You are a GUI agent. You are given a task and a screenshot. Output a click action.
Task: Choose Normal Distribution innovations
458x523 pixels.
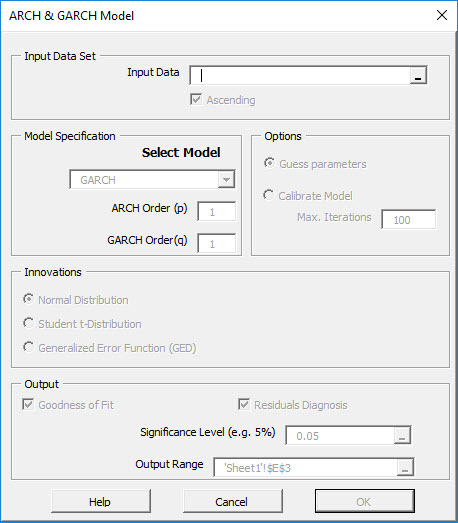29,299
